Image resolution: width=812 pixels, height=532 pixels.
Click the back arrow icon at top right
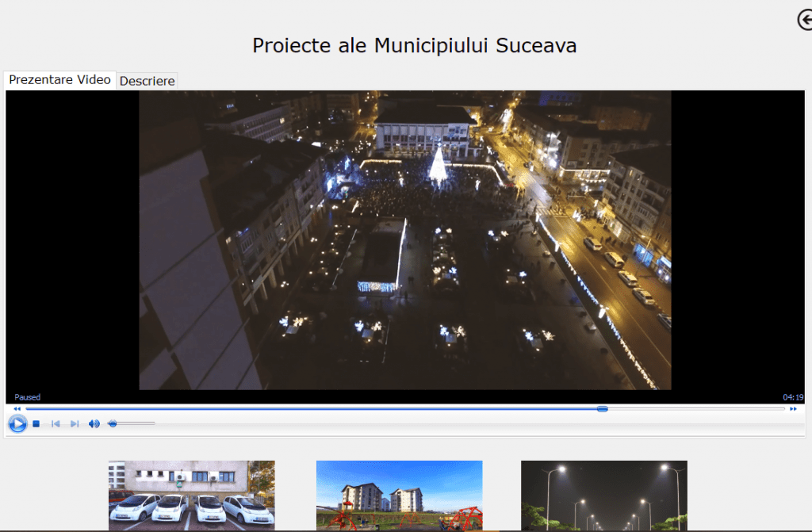(806, 20)
